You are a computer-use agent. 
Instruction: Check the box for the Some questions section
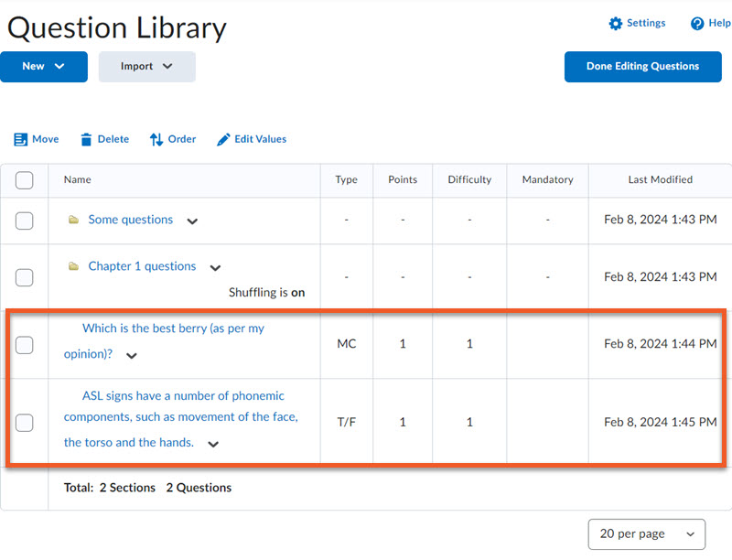coord(25,221)
